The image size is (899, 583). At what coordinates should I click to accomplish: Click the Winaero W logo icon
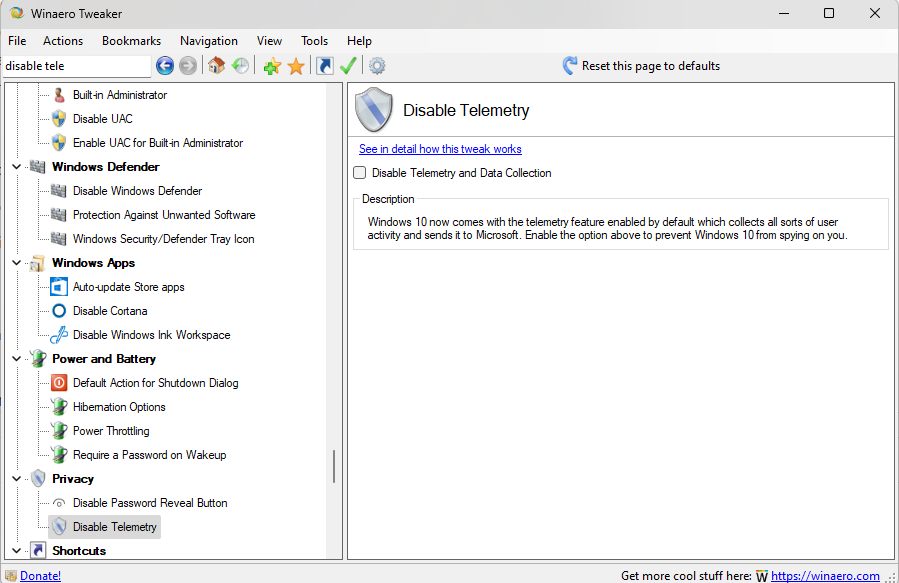pyautogui.click(x=761, y=576)
